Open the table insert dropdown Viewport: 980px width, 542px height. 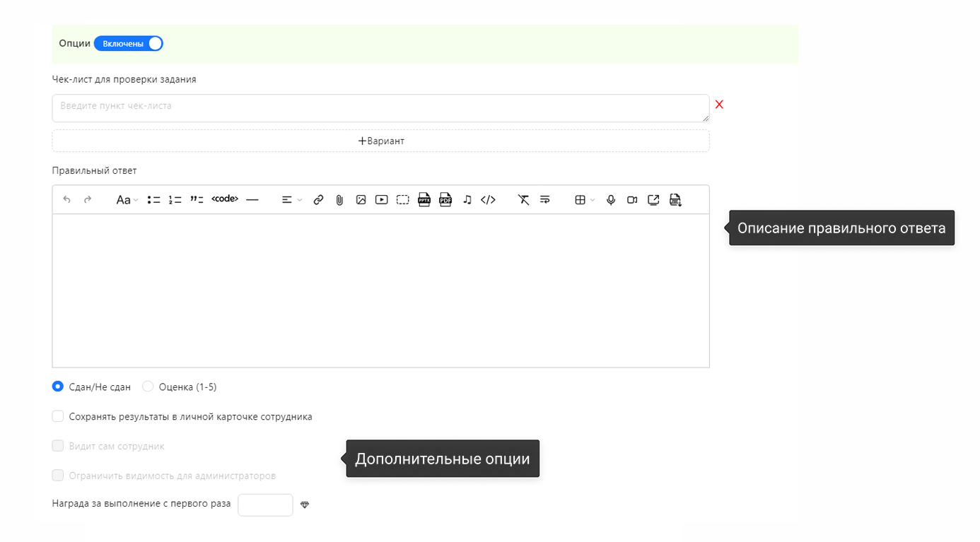[585, 200]
